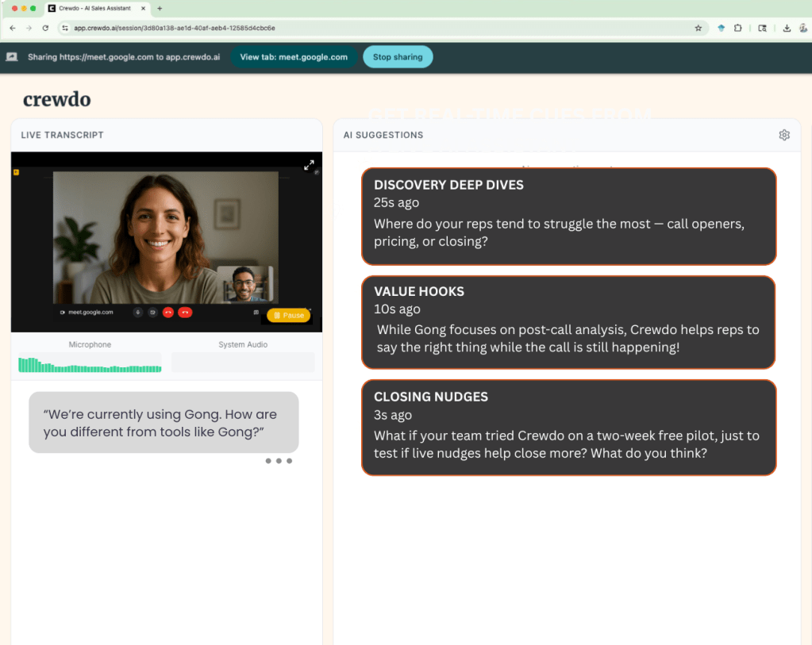Image resolution: width=812 pixels, height=645 pixels.
Task: Turn off the camera in the Meet call
Action: pos(152,313)
